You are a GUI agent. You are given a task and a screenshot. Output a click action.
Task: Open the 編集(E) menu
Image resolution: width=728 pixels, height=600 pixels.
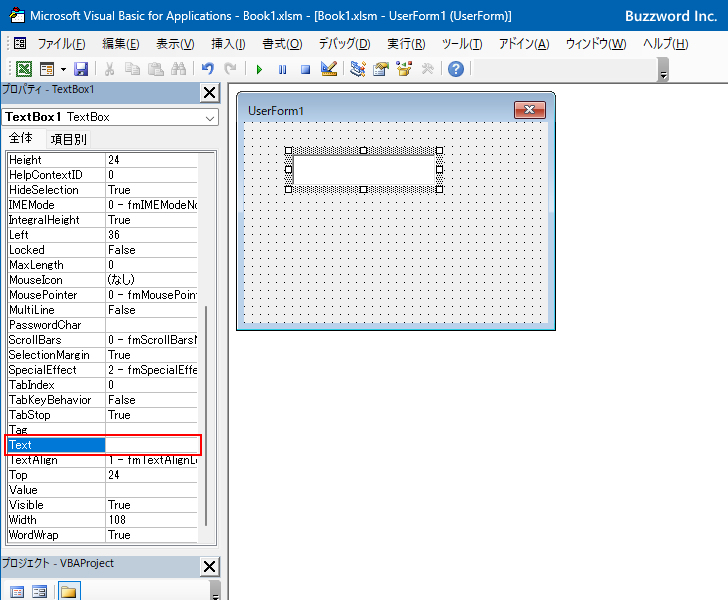[x=121, y=44]
